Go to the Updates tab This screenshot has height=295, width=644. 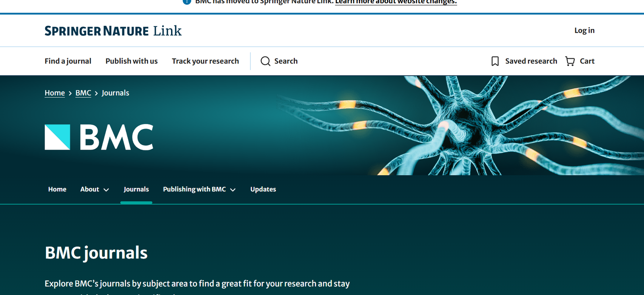[263, 189]
